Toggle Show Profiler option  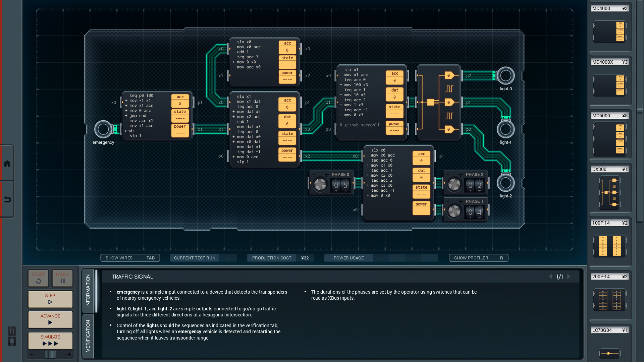coord(478,258)
